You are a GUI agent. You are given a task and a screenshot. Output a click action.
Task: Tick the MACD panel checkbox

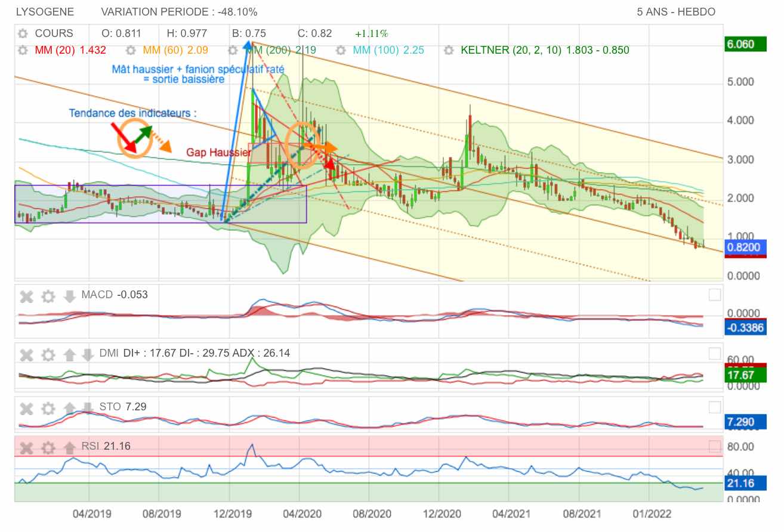(714, 295)
